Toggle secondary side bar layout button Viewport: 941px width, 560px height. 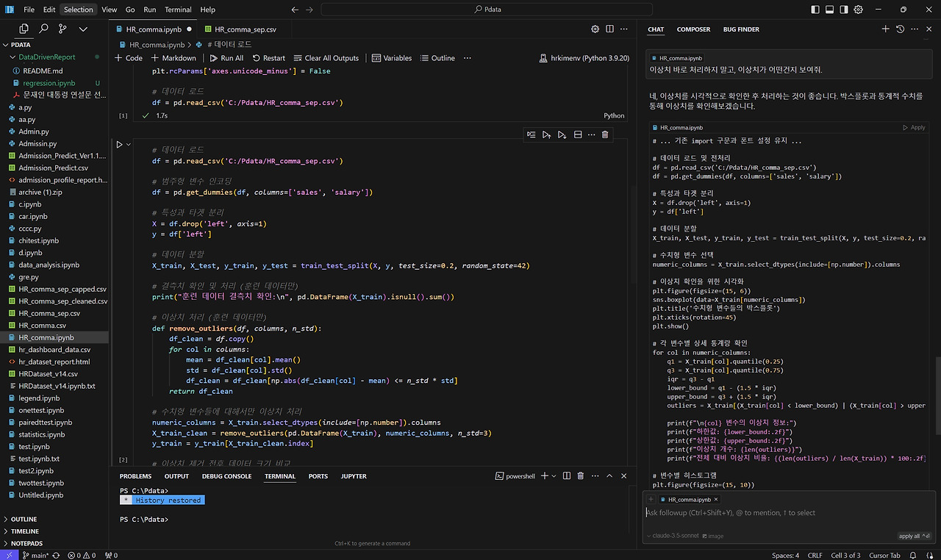(x=844, y=10)
